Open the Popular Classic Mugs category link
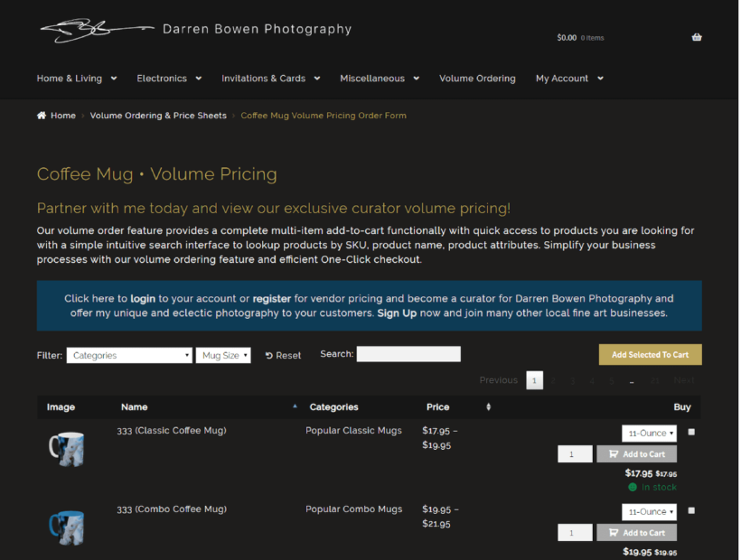 coord(353,430)
